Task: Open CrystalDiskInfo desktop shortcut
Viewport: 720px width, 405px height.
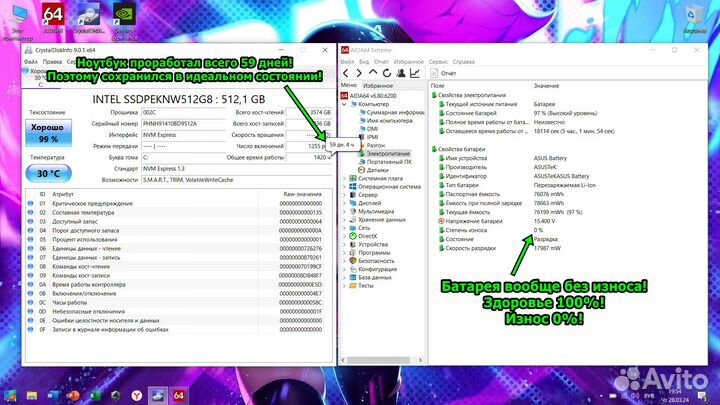Action: pyautogui.click(x=88, y=18)
